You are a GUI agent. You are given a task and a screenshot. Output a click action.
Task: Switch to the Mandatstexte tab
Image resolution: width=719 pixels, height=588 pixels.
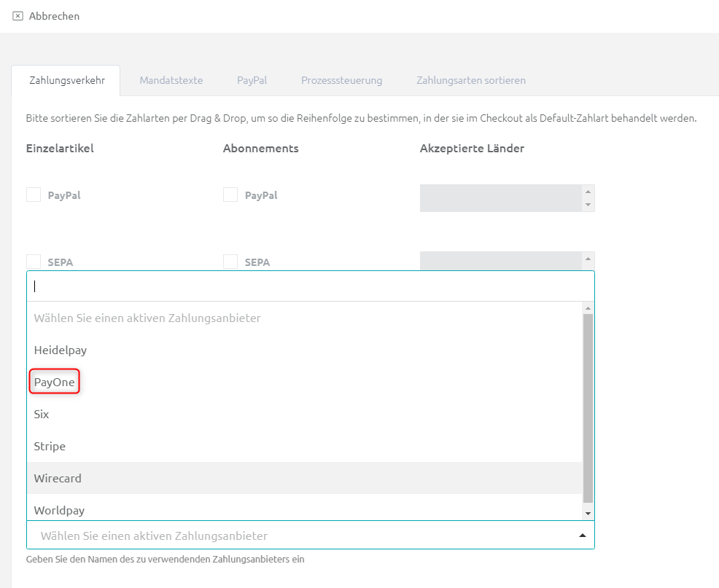(171, 80)
